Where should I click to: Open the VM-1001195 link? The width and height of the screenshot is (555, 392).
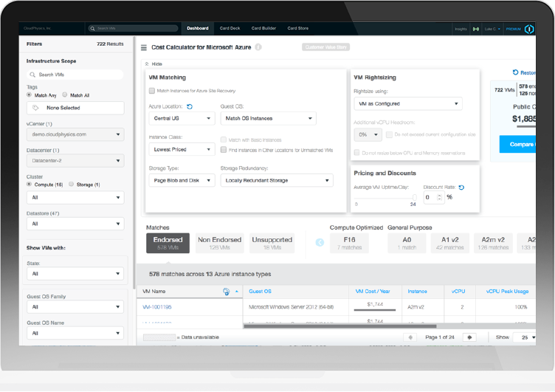coord(157,306)
